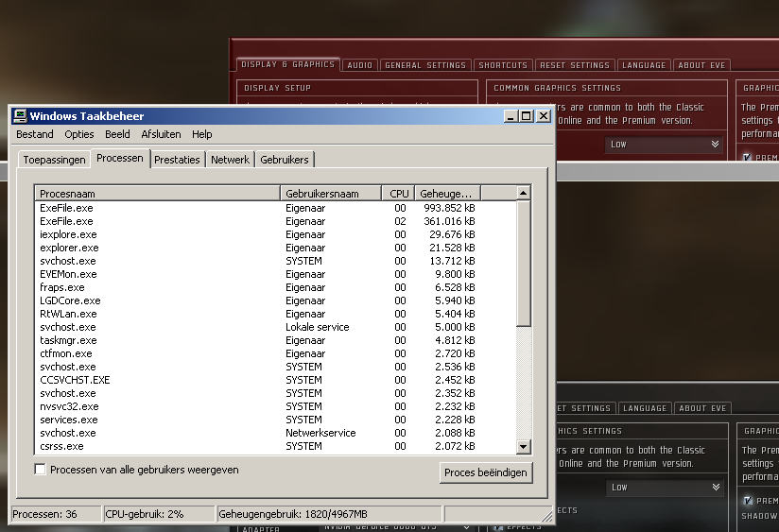The height and width of the screenshot is (532, 779).
Task: Open the Low quality dropdown in the dark EVE window
Action: pos(665,488)
